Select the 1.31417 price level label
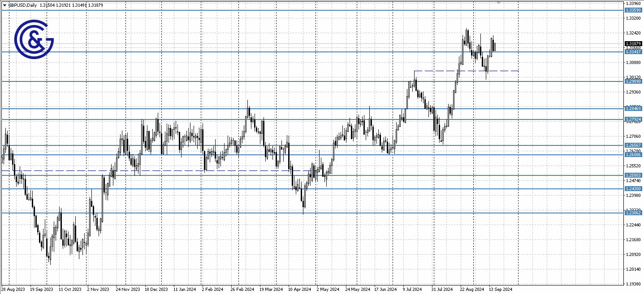The height and width of the screenshot is (294, 644). 633,52
